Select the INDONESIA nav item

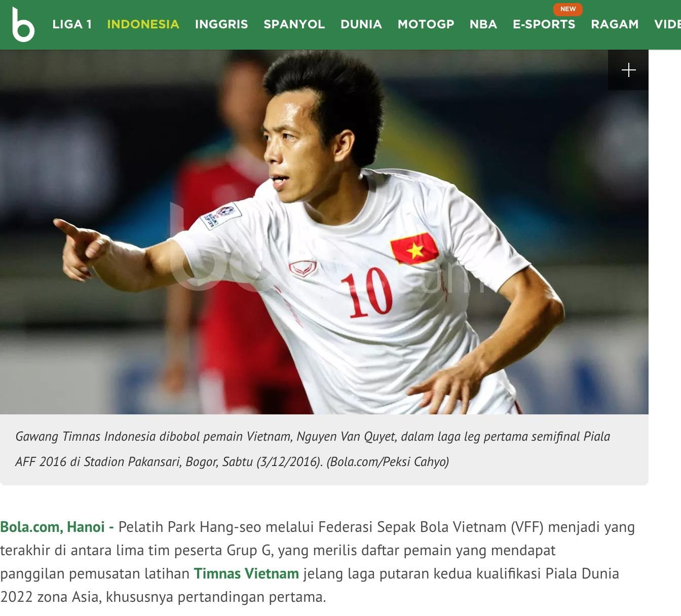pos(143,24)
